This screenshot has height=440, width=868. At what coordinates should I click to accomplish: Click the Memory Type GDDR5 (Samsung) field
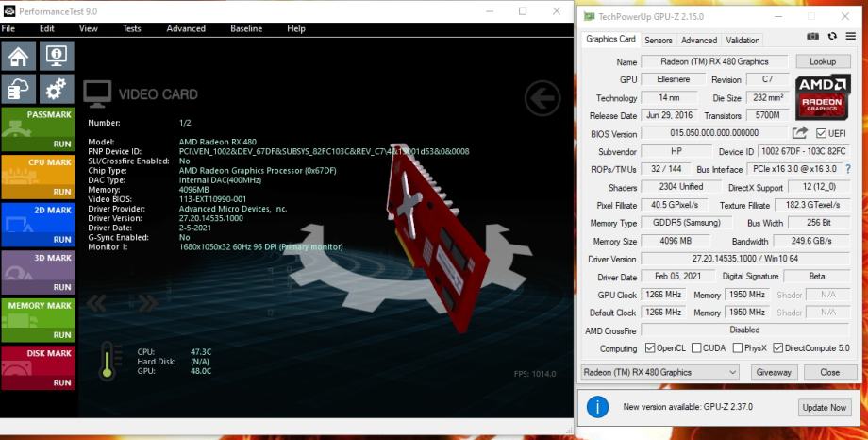tap(687, 223)
